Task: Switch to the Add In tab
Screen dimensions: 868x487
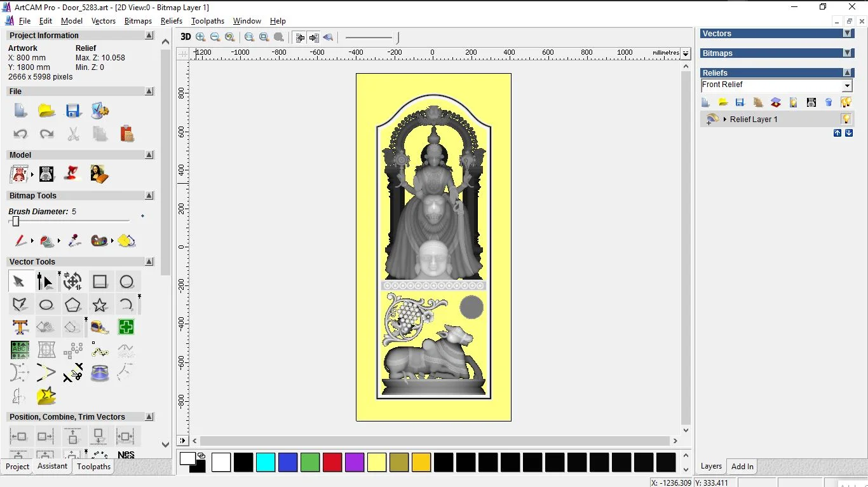Action: pyautogui.click(x=742, y=467)
